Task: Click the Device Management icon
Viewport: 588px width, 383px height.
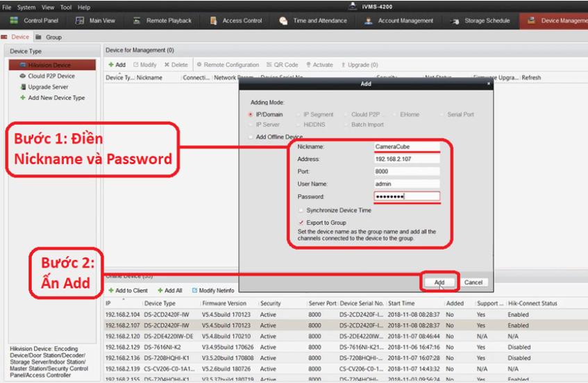Action: point(531,21)
